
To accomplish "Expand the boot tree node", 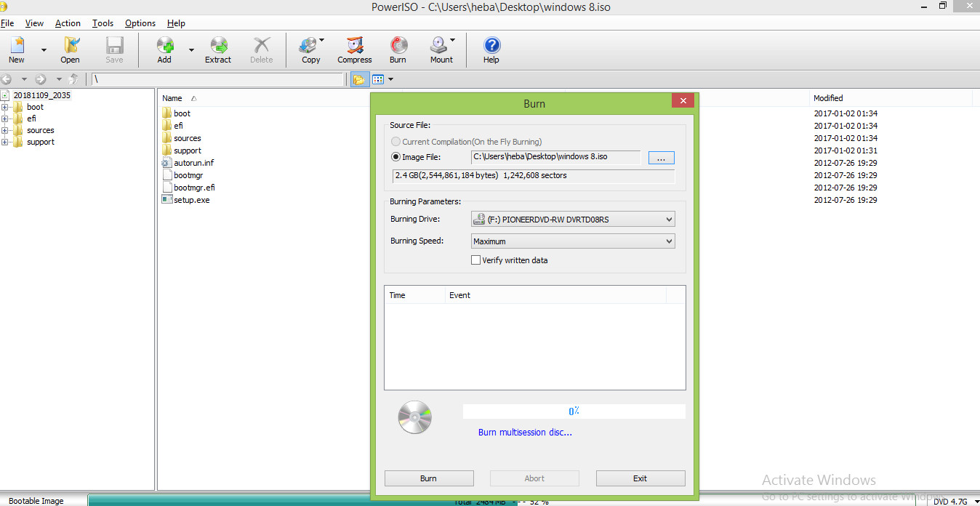I will pyautogui.click(x=5, y=107).
